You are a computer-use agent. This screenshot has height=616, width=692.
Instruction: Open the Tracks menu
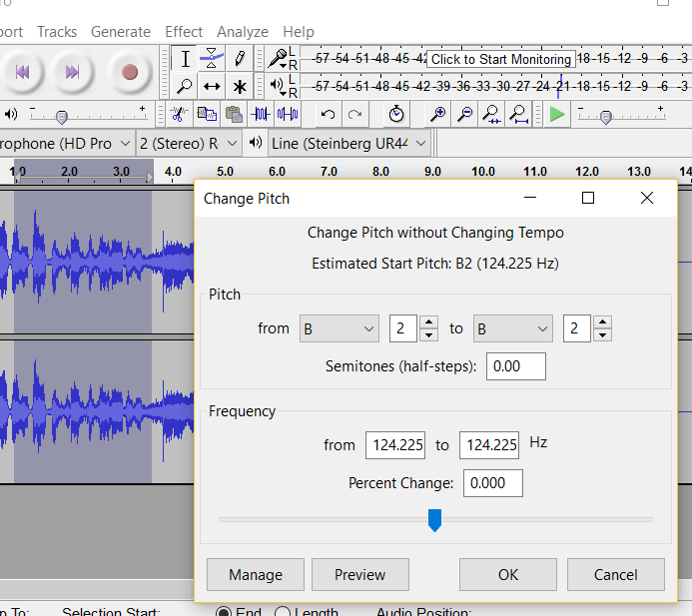coord(57,32)
